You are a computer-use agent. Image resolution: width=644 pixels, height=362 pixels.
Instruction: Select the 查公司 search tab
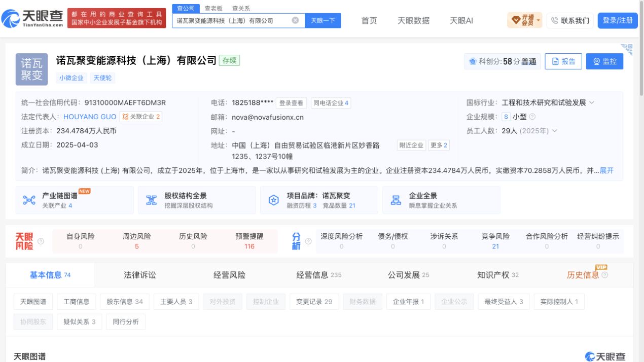click(186, 9)
